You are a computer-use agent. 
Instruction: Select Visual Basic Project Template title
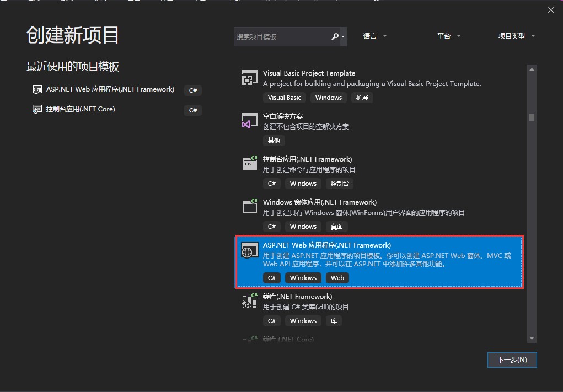(309, 73)
